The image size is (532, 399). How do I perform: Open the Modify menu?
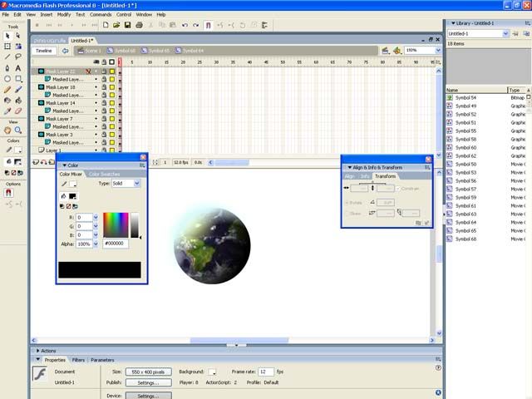[x=64, y=15]
